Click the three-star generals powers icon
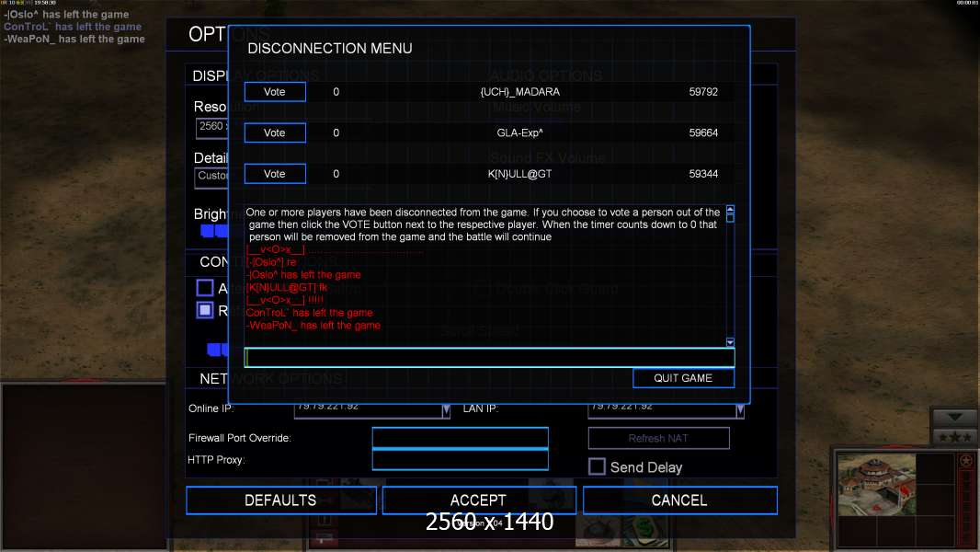The image size is (980, 552). (955, 436)
